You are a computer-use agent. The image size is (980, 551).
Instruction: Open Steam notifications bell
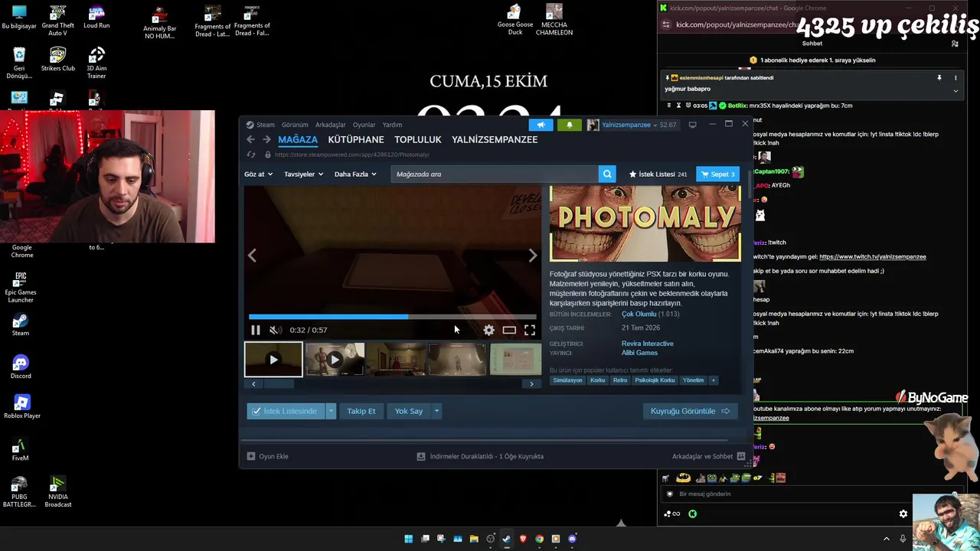[569, 125]
